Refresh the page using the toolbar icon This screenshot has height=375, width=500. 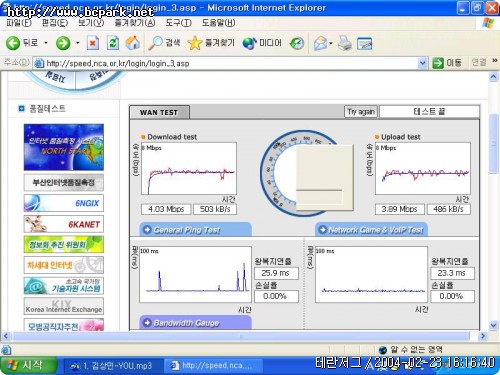tap(113, 43)
